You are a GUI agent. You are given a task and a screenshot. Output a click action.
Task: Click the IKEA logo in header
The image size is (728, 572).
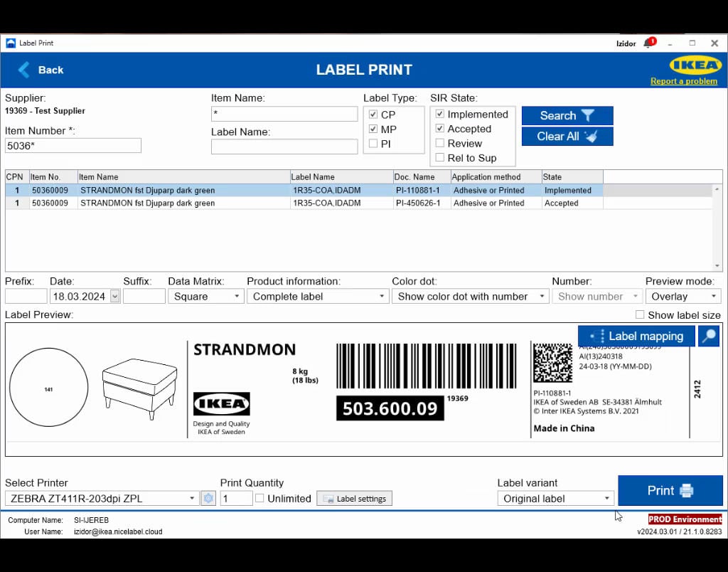click(x=695, y=65)
